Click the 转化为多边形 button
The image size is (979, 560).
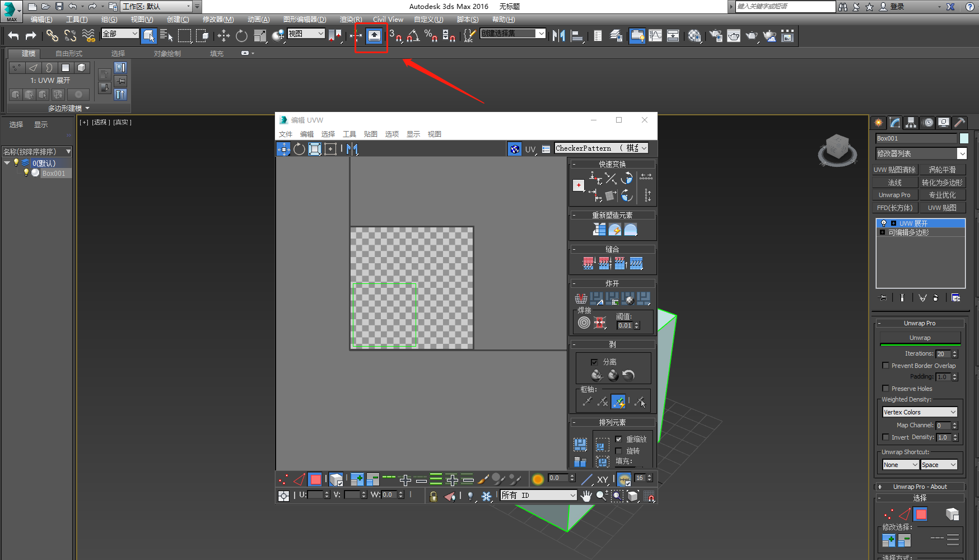[942, 183]
